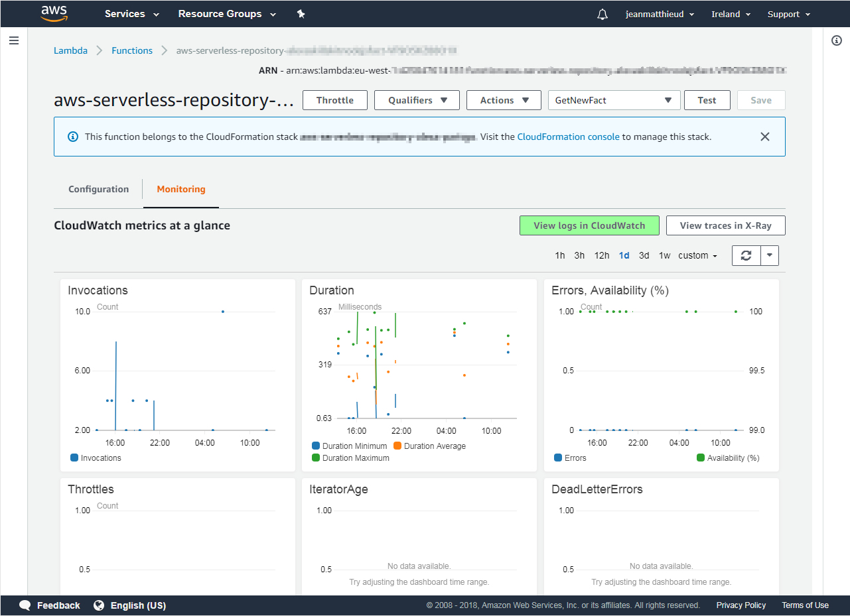Viewport: 850px width, 616px height.
Task: Click the Errors, Availability (%) chart title
Action: point(610,290)
